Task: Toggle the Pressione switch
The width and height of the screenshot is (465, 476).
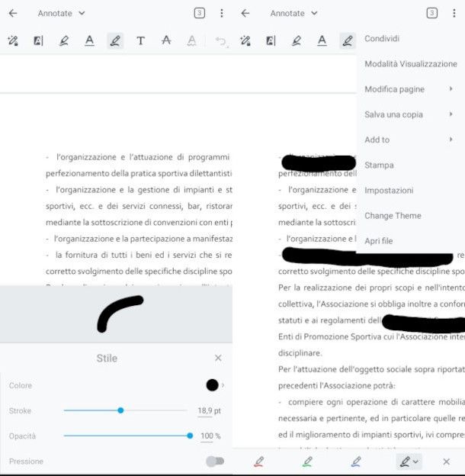Action: 215,462
